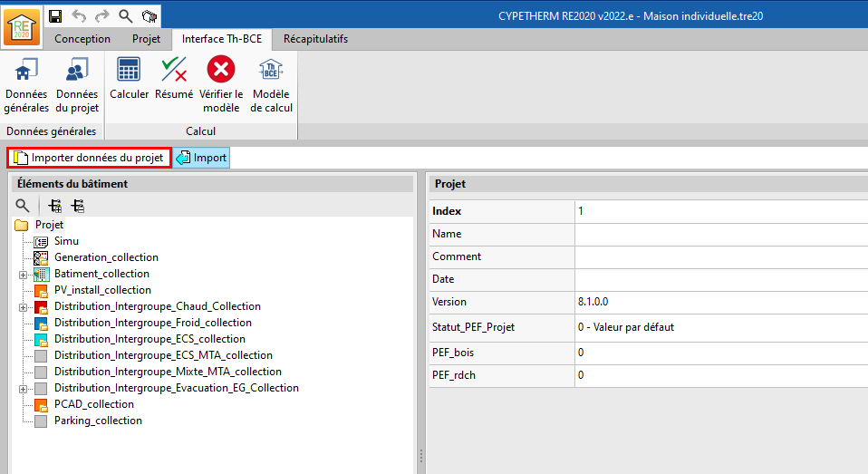Click Importer données du projet button
868x474 pixels.
[89, 158]
